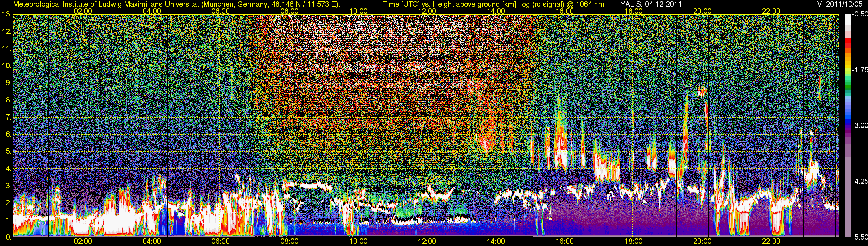Click 22:00 on the upper time axis

(771, 11)
